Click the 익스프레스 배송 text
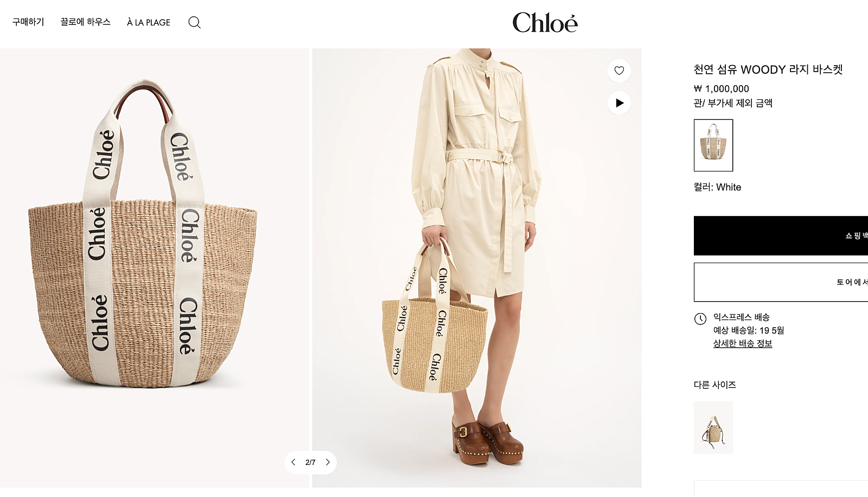The image size is (868, 497). pos(742,317)
